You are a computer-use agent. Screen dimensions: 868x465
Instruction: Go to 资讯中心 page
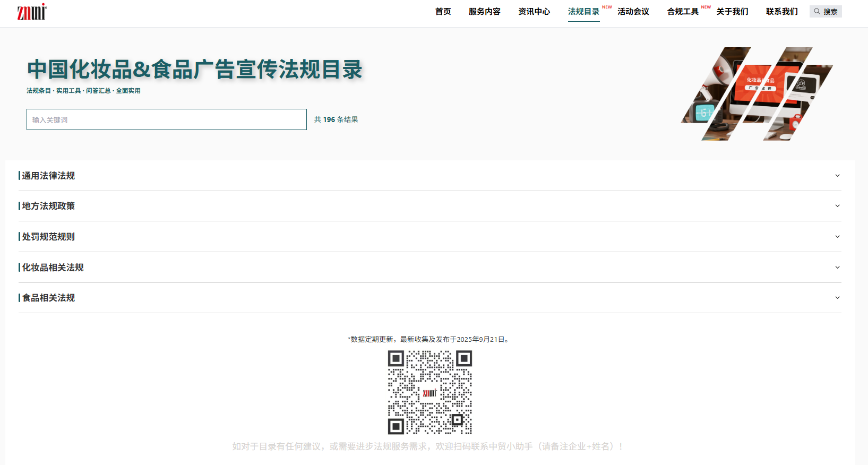tap(534, 11)
